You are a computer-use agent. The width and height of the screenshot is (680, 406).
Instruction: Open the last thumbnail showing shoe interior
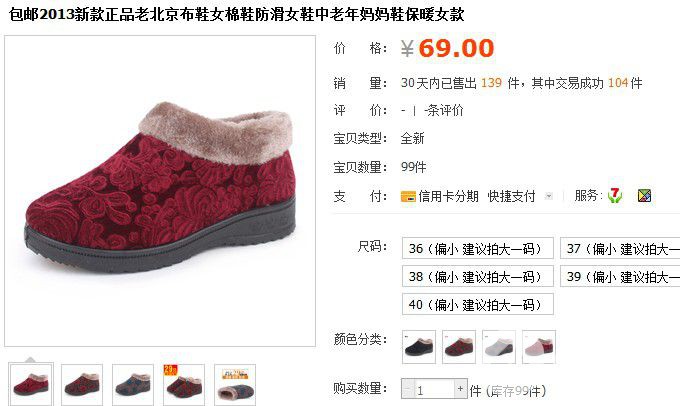tap(235, 385)
